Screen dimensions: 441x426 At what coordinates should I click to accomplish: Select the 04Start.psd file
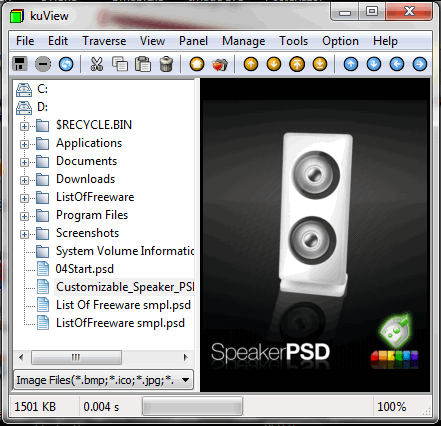(x=85, y=269)
